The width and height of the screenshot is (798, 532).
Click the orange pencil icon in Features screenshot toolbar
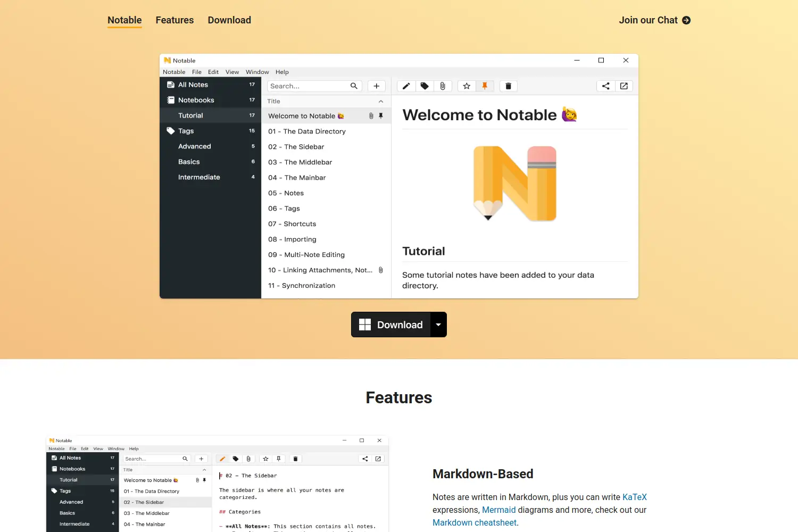pos(222,459)
